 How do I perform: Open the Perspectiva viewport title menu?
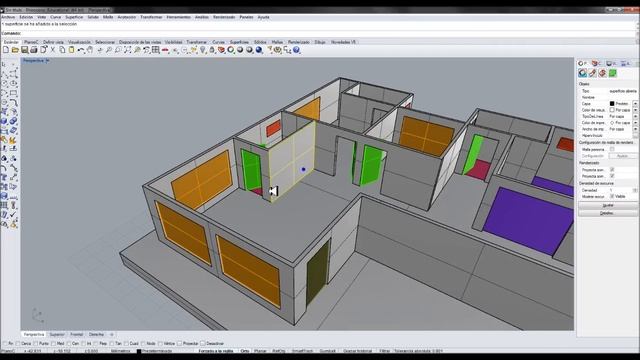coord(36,60)
